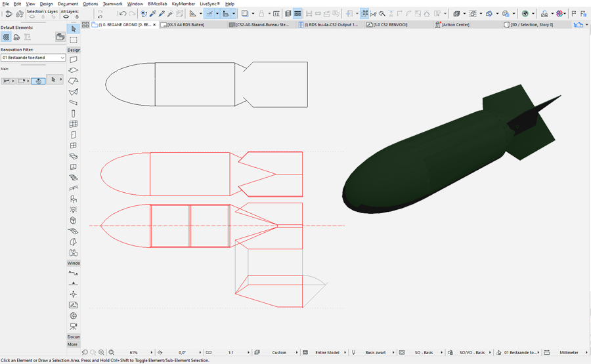
Task: Toggle All Layers show/hide eye
Action: click(66, 16)
